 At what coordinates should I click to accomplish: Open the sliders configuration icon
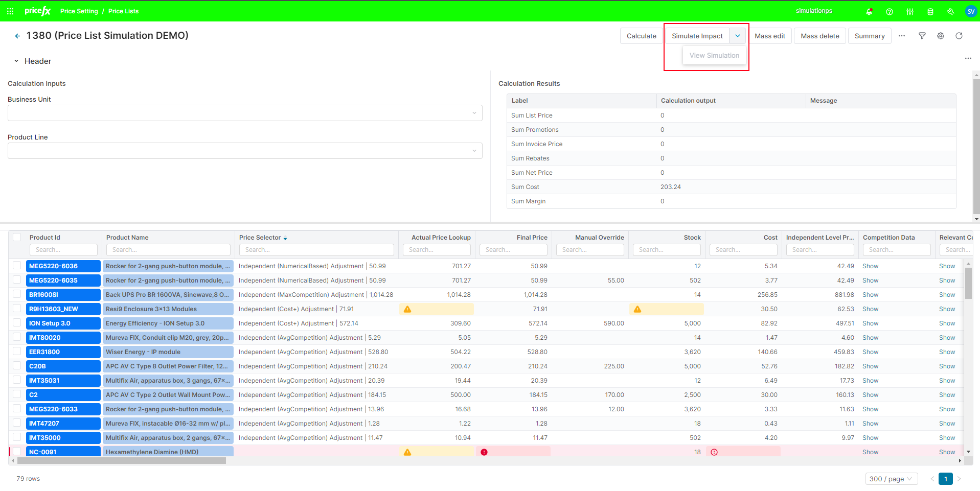(x=910, y=11)
